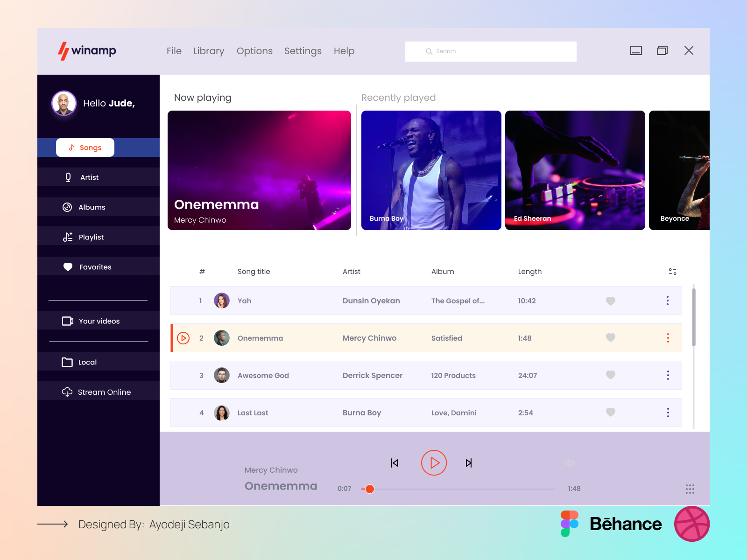Open the grid icon in the player bar
This screenshot has width=747, height=560.
click(690, 489)
